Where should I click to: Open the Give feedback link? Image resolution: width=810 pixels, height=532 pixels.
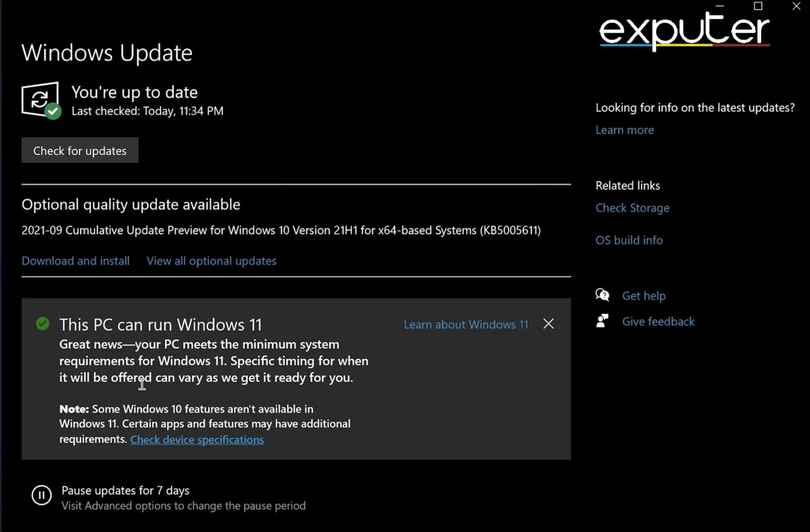pos(658,322)
